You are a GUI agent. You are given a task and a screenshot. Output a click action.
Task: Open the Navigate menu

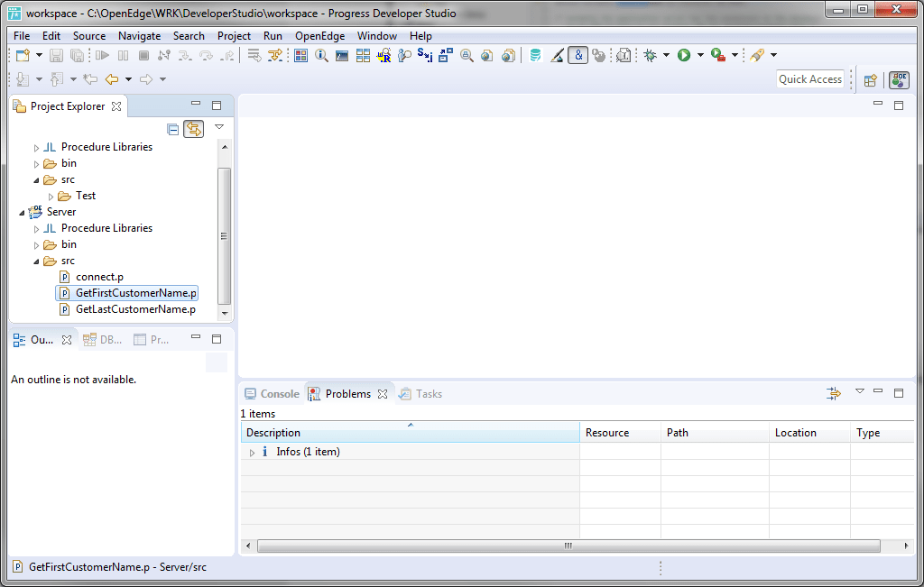pos(140,36)
